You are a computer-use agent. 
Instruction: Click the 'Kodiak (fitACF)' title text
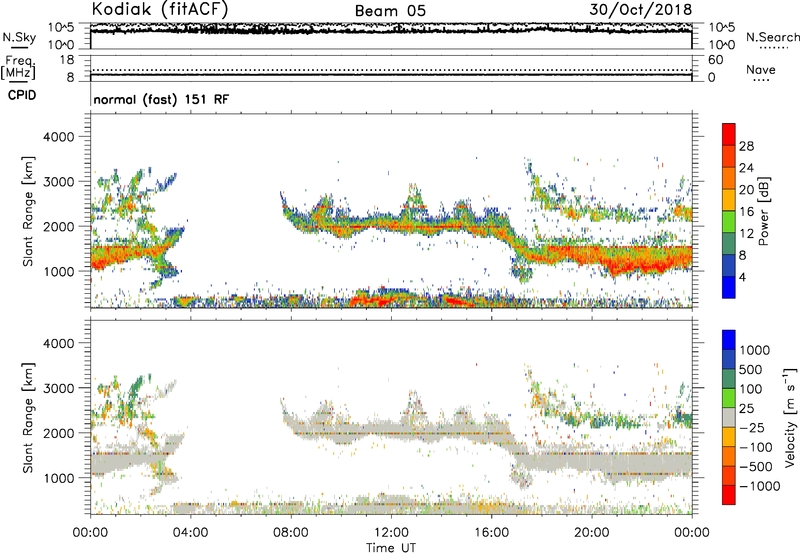[x=160, y=9]
